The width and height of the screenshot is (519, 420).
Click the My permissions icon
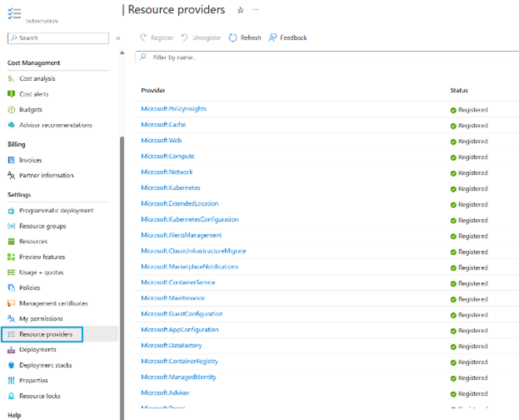(x=11, y=319)
